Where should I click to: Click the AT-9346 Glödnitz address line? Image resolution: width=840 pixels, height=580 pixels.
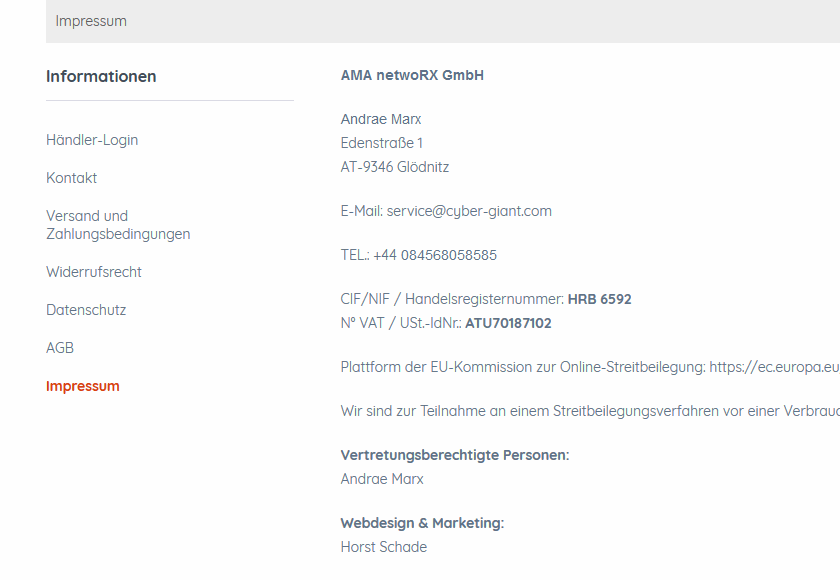tap(395, 167)
